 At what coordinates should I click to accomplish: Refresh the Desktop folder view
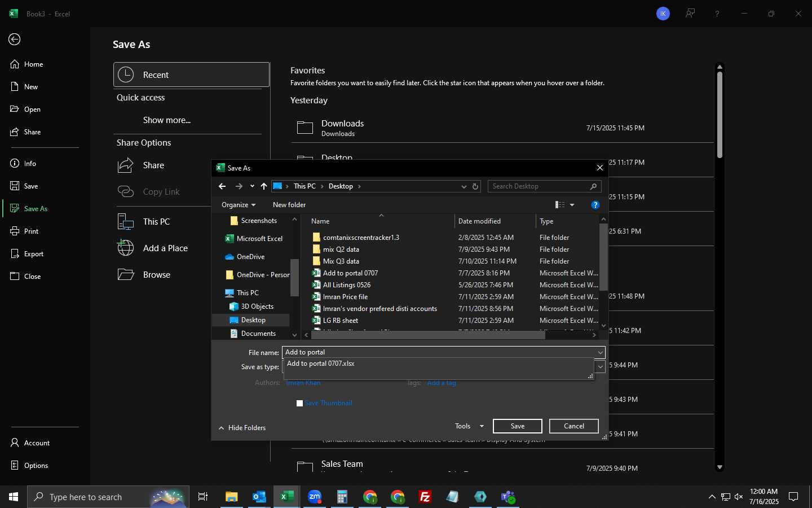[x=475, y=186]
